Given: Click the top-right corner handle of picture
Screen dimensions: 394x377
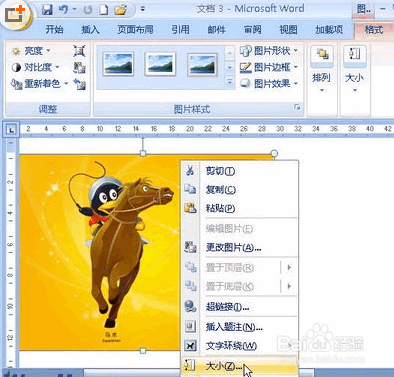Looking at the screenshot, I should click(274, 153).
